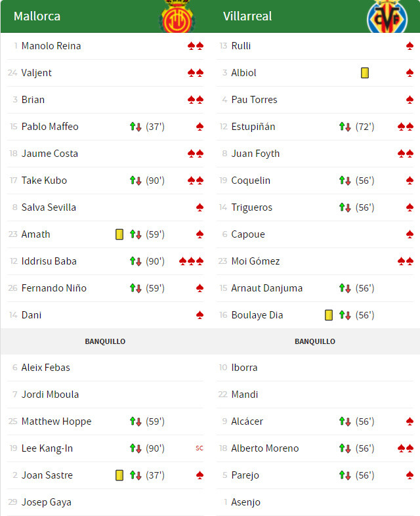420x516 pixels.
Task: Click Estupiñán's substitution arrows icon
Action: tap(345, 127)
